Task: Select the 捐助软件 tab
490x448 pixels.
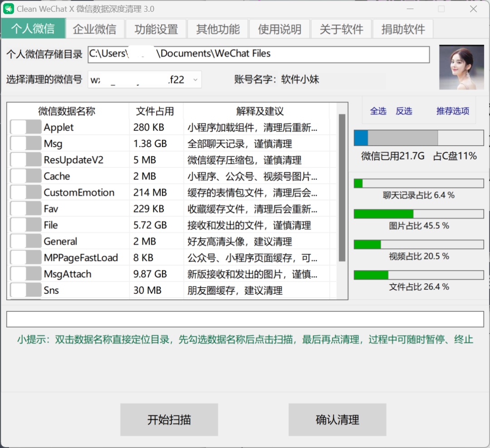Action: 403,29
